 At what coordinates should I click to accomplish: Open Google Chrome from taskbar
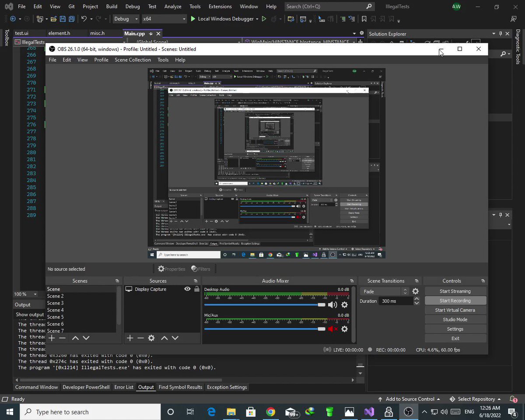click(x=270, y=412)
